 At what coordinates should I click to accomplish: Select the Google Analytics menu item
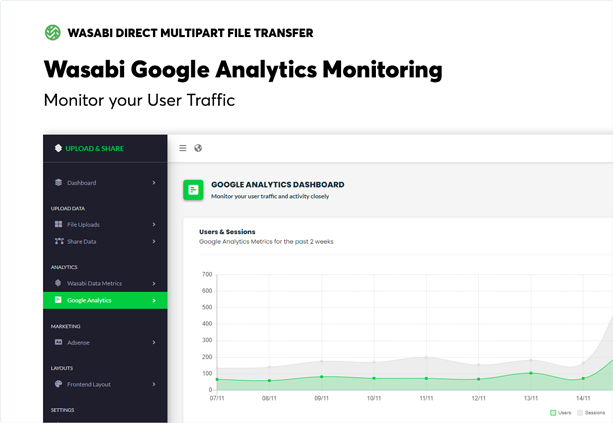point(105,300)
